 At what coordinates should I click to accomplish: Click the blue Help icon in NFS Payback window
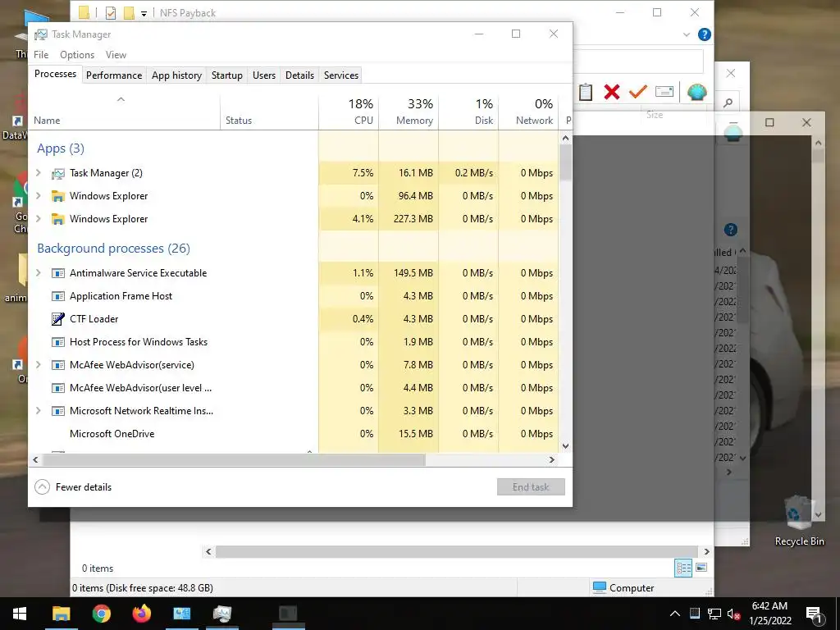(704, 34)
